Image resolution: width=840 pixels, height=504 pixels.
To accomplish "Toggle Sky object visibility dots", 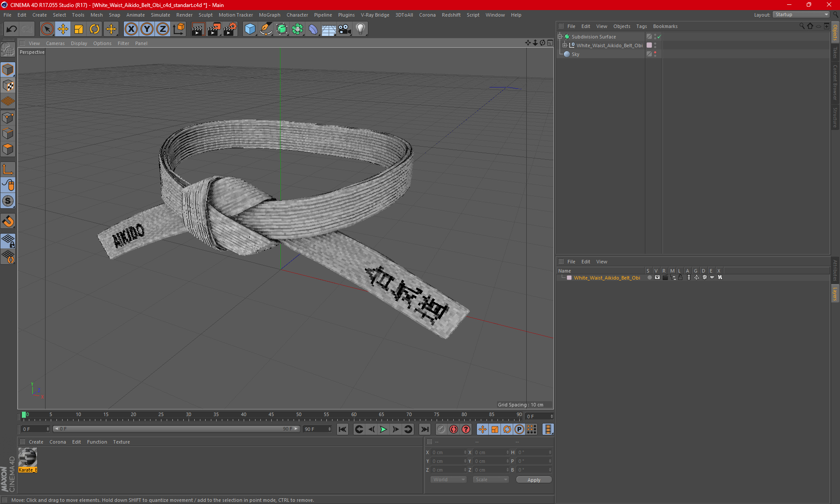I will 655,54.
